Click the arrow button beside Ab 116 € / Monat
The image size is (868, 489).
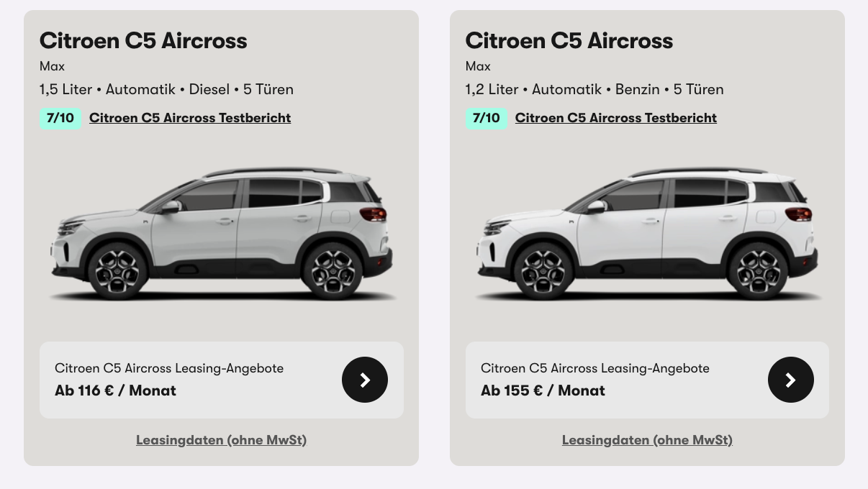365,380
